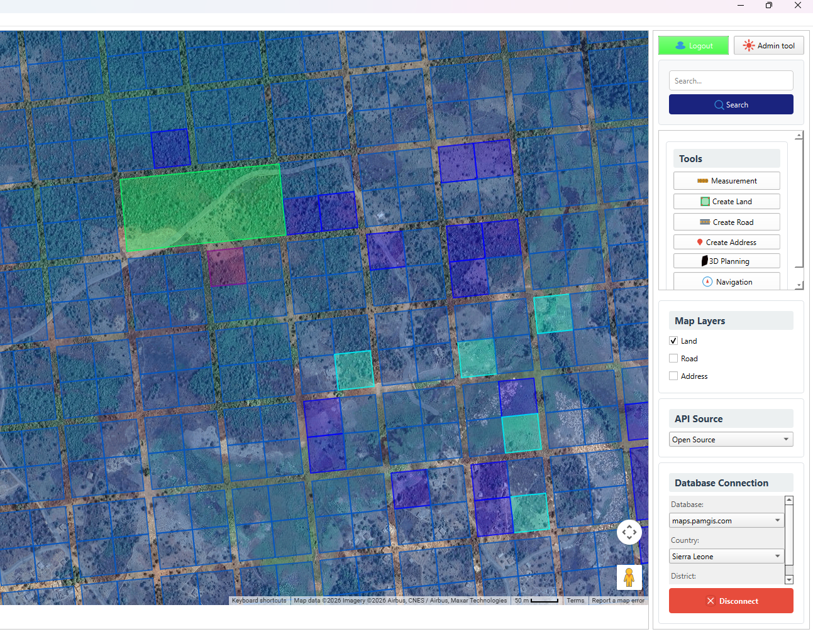Select the Create Address tool
813x644 pixels.
[727, 242]
